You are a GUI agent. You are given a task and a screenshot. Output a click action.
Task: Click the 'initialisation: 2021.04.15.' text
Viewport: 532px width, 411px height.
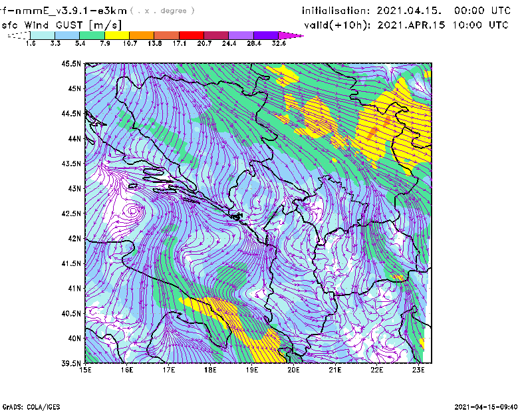point(372,11)
